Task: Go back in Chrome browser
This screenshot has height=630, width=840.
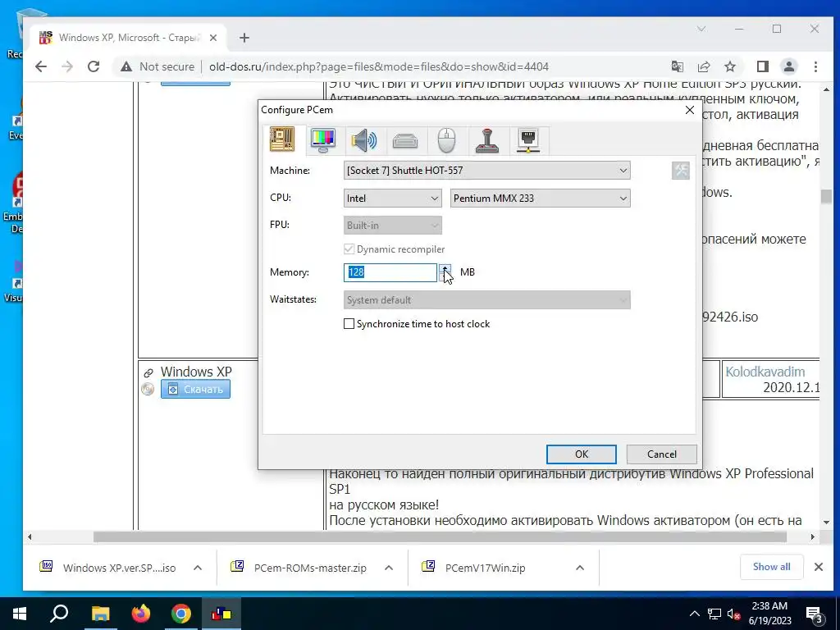Action: point(41,66)
